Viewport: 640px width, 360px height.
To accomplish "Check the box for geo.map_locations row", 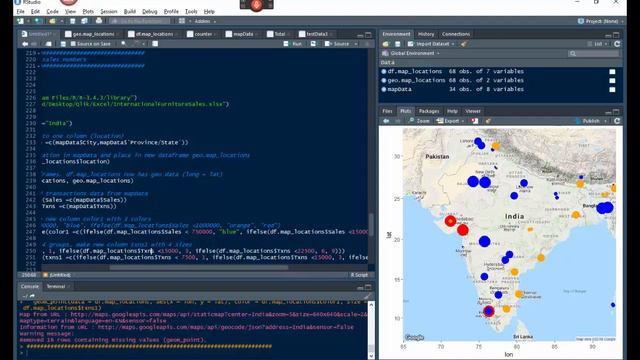I will [x=612, y=80].
